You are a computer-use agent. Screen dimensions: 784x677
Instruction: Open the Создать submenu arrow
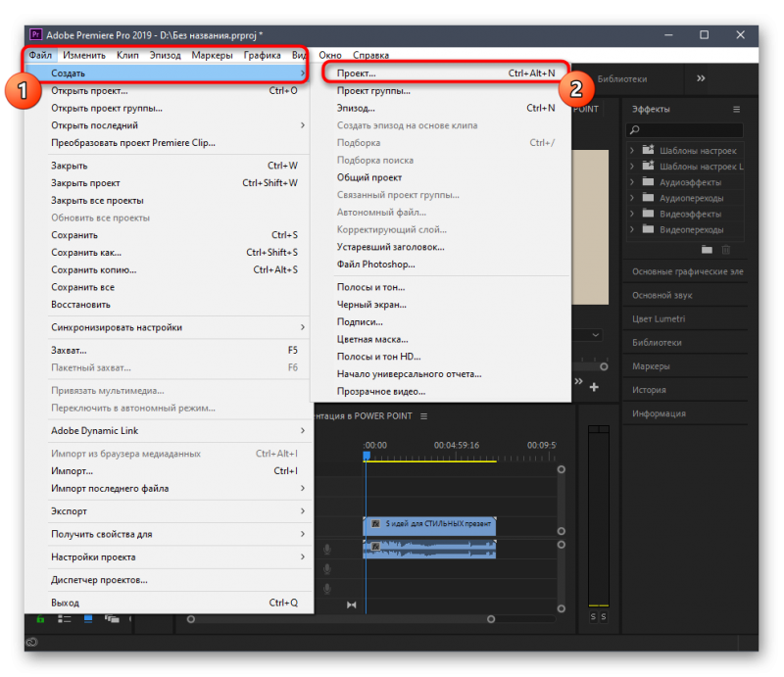303,73
